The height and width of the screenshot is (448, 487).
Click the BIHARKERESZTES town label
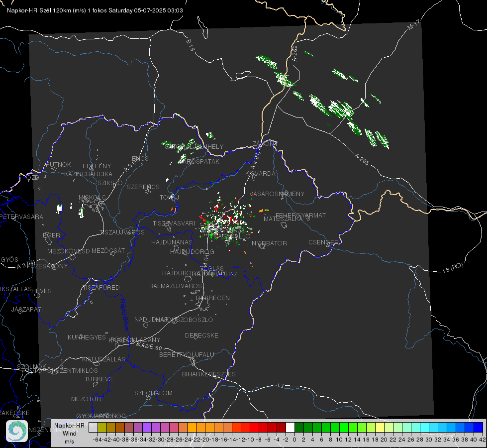click(209, 374)
